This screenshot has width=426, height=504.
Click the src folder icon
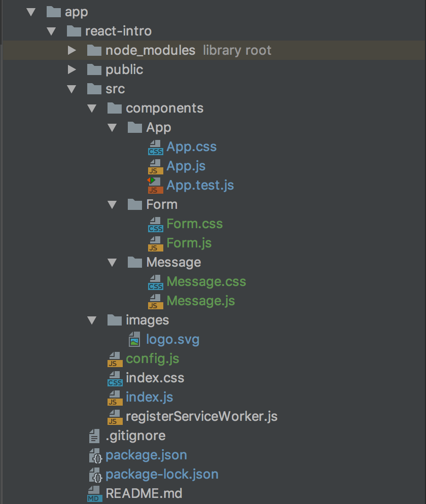coord(94,89)
